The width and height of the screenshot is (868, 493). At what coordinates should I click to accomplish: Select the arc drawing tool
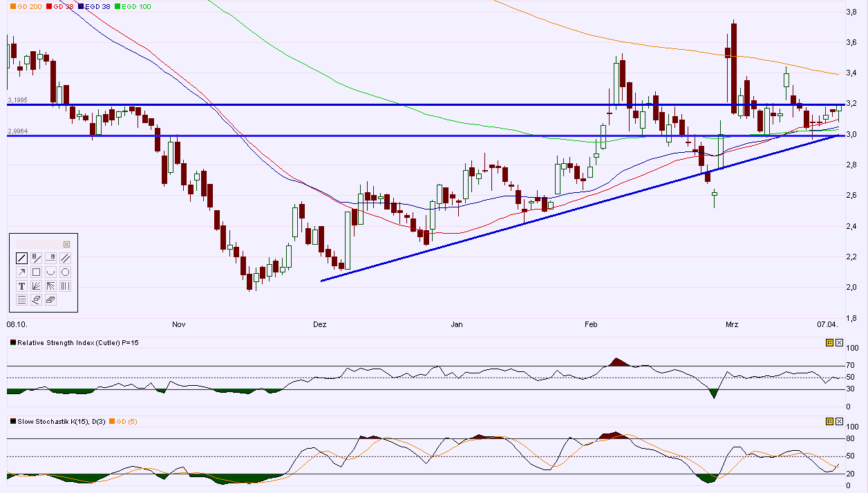(x=50, y=272)
